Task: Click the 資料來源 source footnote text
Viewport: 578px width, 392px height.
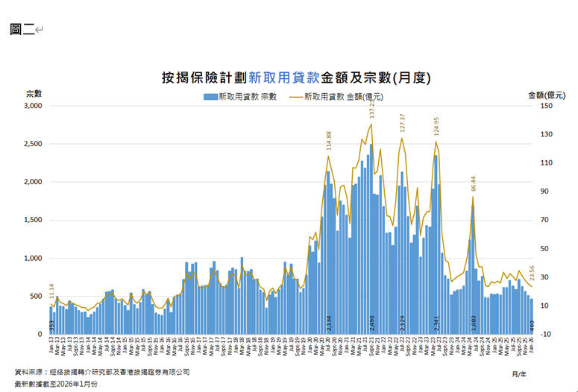Action: 102,371
